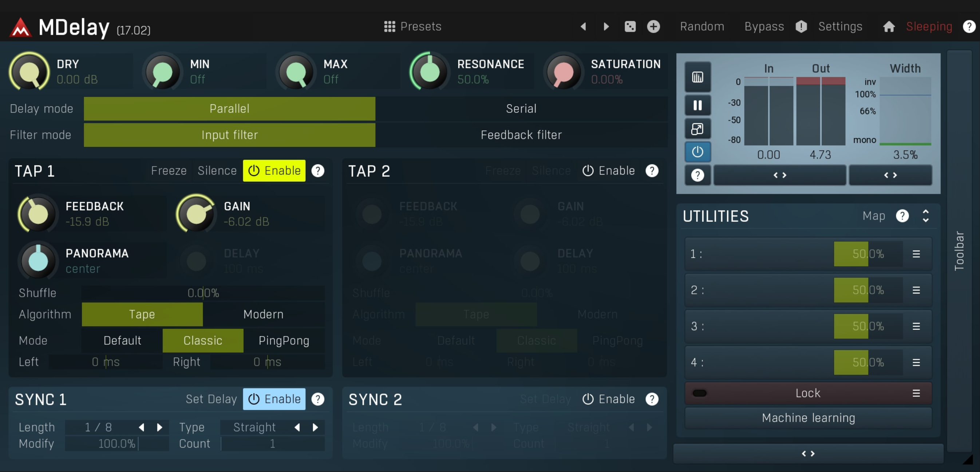Click the TAP 1 Shuffle slider

pos(203,293)
